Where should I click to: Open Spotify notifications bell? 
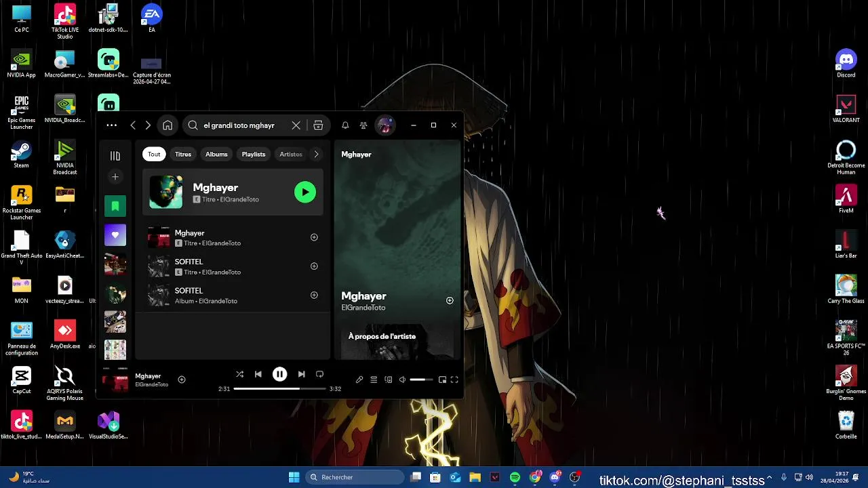tap(345, 125)
